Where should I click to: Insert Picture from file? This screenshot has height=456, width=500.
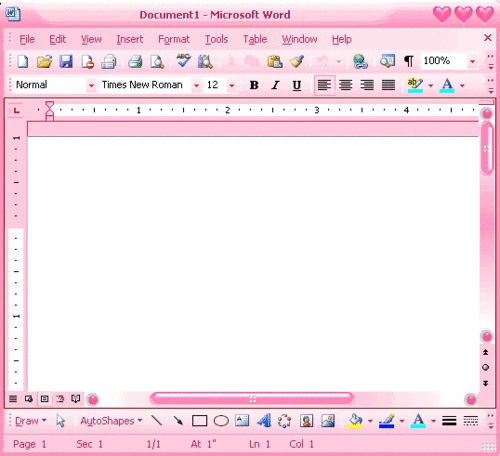(x=328, y=421)
